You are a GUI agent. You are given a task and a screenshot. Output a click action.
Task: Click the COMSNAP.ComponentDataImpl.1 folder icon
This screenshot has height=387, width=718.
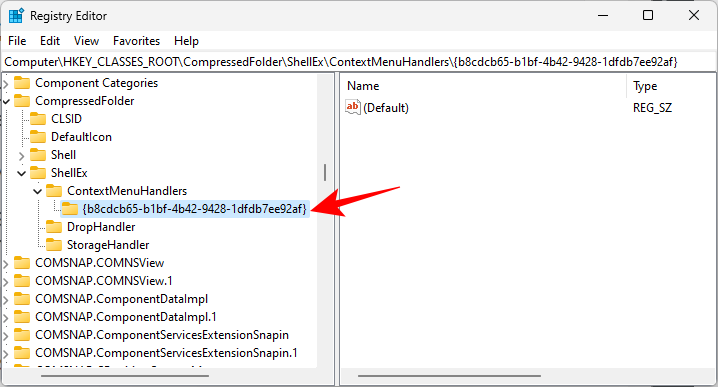tap(22, 316)
